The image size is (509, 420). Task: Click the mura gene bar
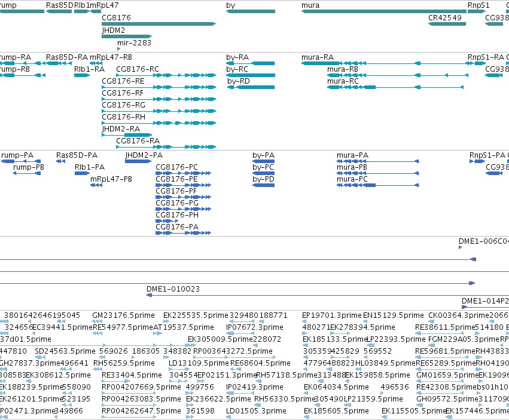point(384,11)
